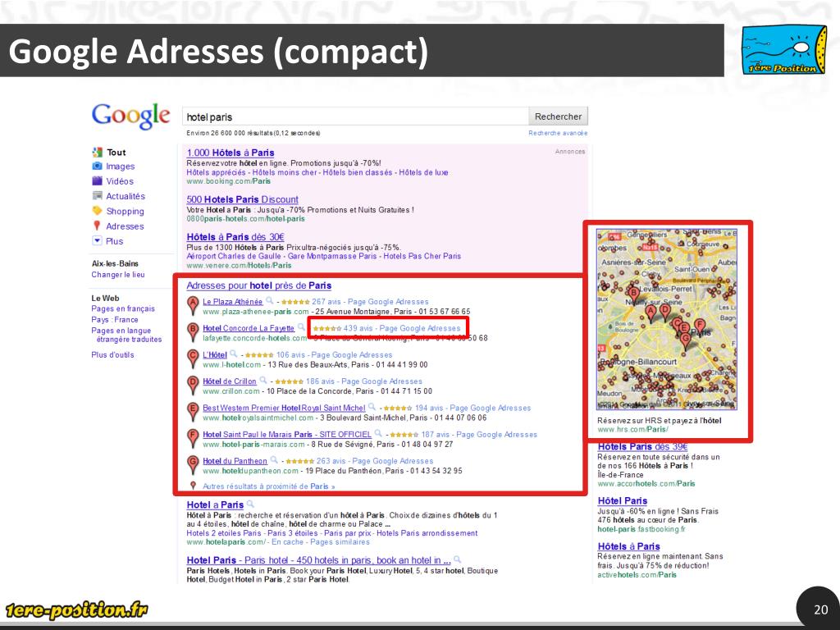The width and height of the screenshot is (840, 630).
Task: Select Vidéos in the left menu
Action: pyautogui.click(x=120, y=181)
